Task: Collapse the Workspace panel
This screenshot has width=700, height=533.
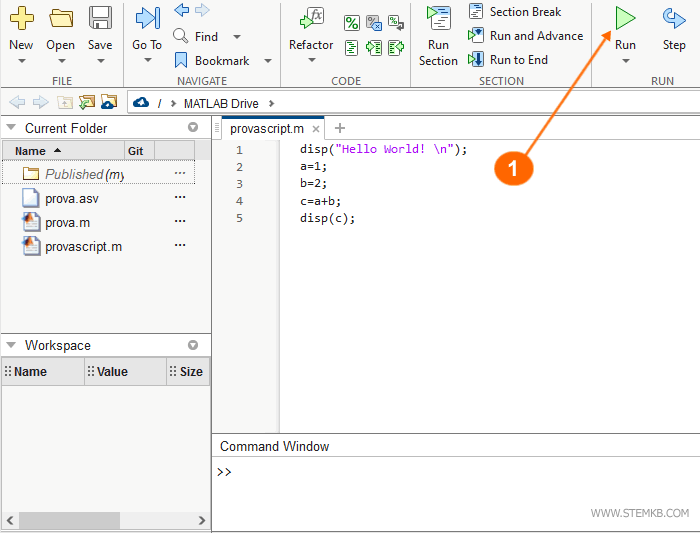Action: click(x=11, y=345)
